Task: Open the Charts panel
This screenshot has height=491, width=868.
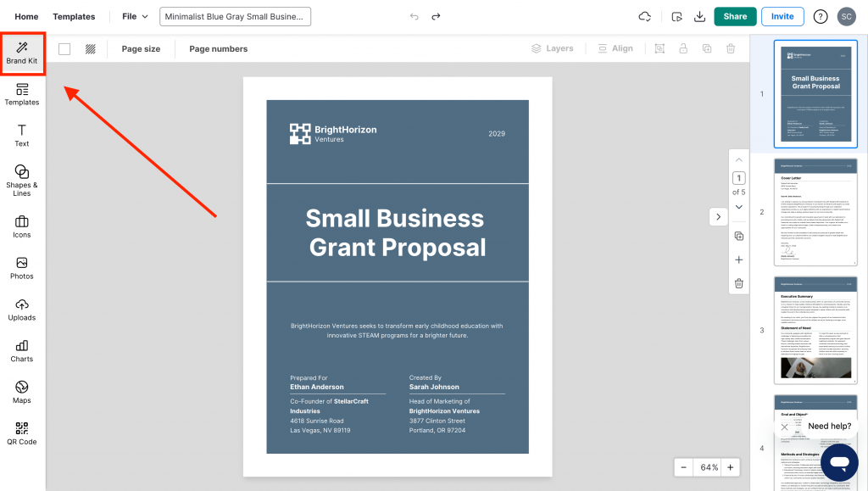Action: tap(22, 350)
